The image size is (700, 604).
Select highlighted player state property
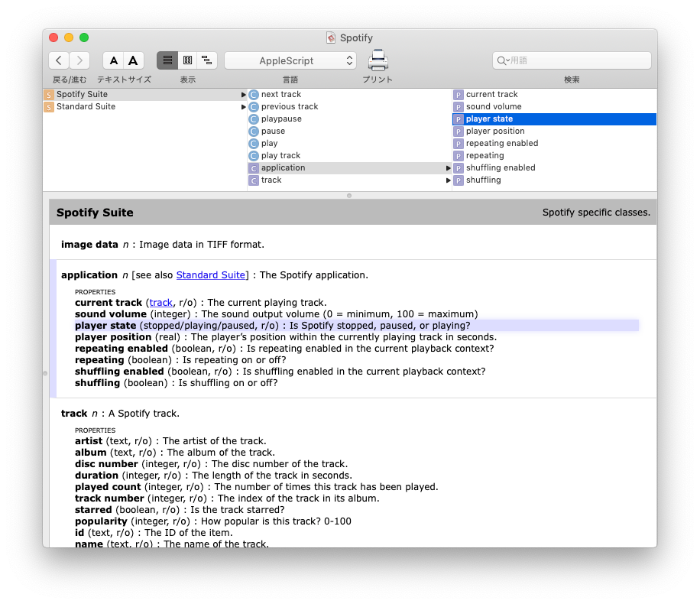click(555, 119)
